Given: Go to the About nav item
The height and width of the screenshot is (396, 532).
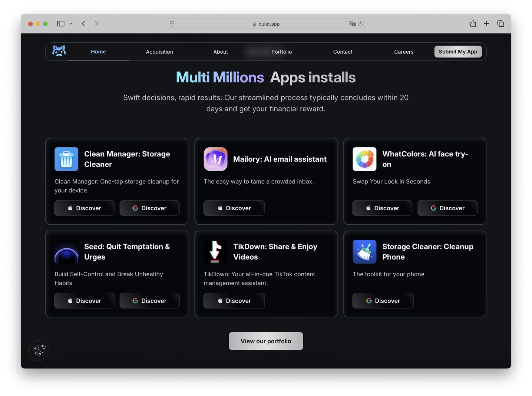Looking at the screenshot, I should [221, 52].
